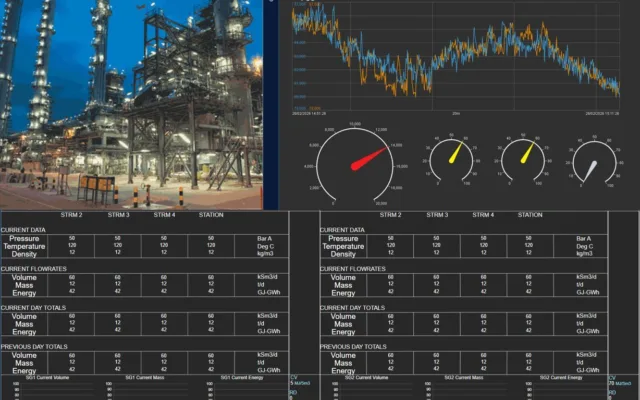
Task: Select CURRENT FLOWRATES heading in left panel
Action: (x=33, y=269)
